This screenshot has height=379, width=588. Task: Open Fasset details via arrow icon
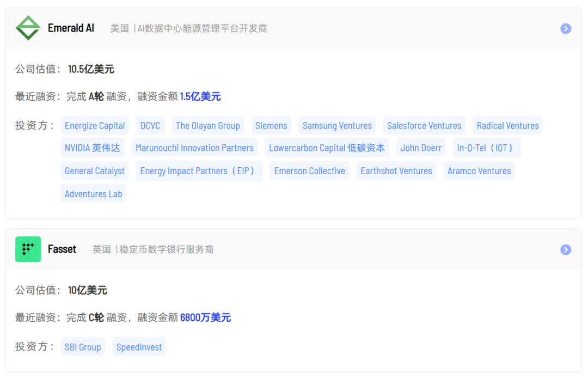(566, 249)
